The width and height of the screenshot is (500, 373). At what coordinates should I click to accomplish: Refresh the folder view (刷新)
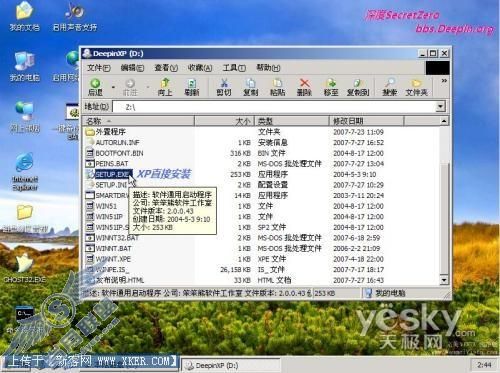coord(192,87)
